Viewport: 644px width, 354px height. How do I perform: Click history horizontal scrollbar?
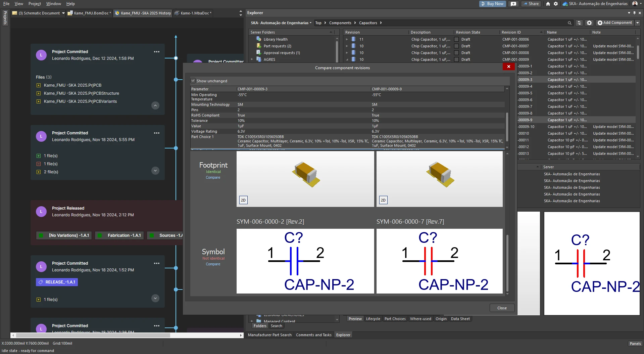click(x=93, y=335)
